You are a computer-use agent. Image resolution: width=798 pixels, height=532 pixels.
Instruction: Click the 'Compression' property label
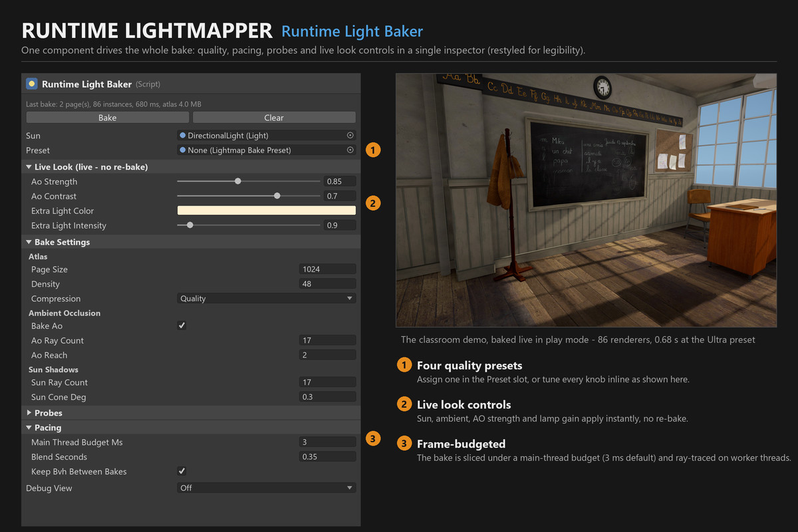click(x=56, y=299)
